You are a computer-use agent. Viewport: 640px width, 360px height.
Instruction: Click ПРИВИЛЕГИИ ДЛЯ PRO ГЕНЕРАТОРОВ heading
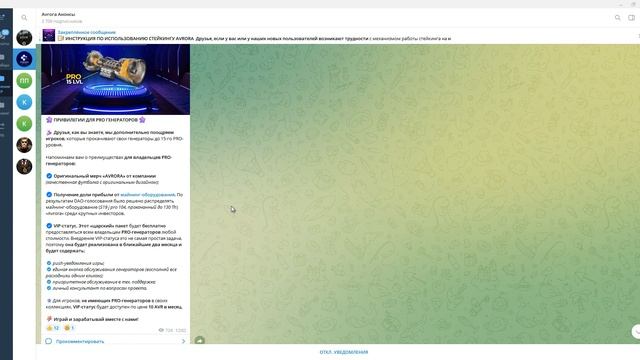(96, 120)
